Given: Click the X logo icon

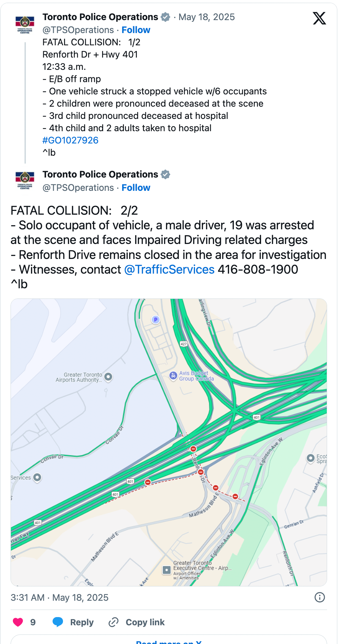Looking at the screenshot, I should pos(319,18).
